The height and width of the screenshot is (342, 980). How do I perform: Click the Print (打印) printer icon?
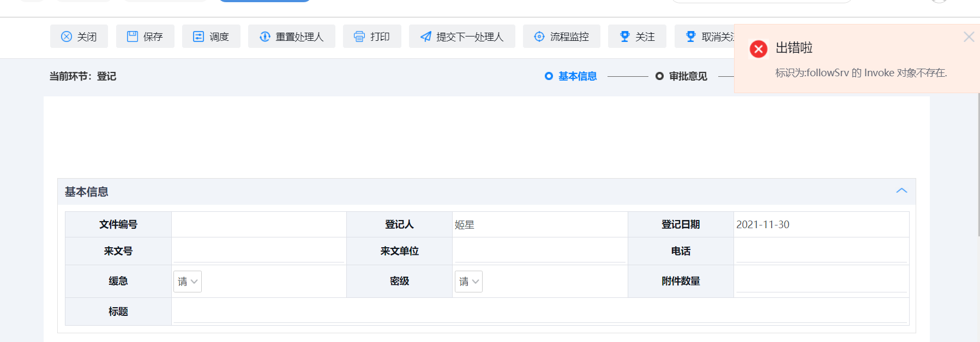(359, 36)
